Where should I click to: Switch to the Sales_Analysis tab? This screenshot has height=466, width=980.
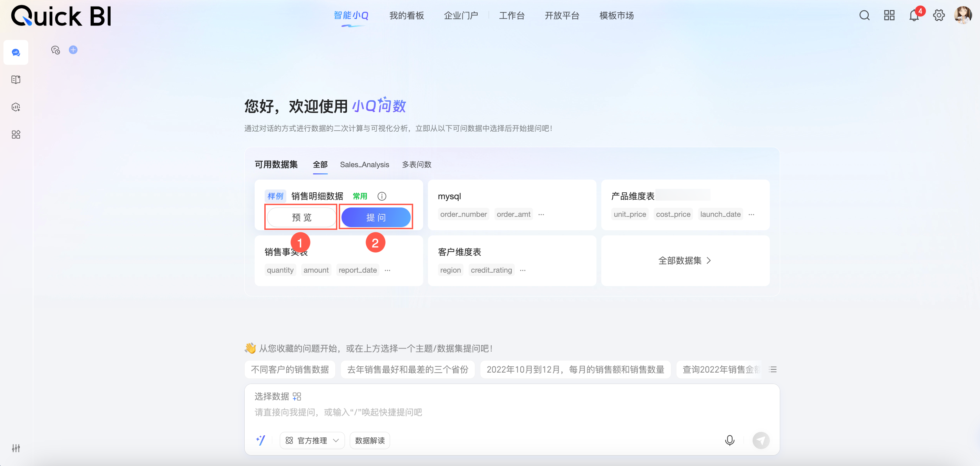point(364,165)
